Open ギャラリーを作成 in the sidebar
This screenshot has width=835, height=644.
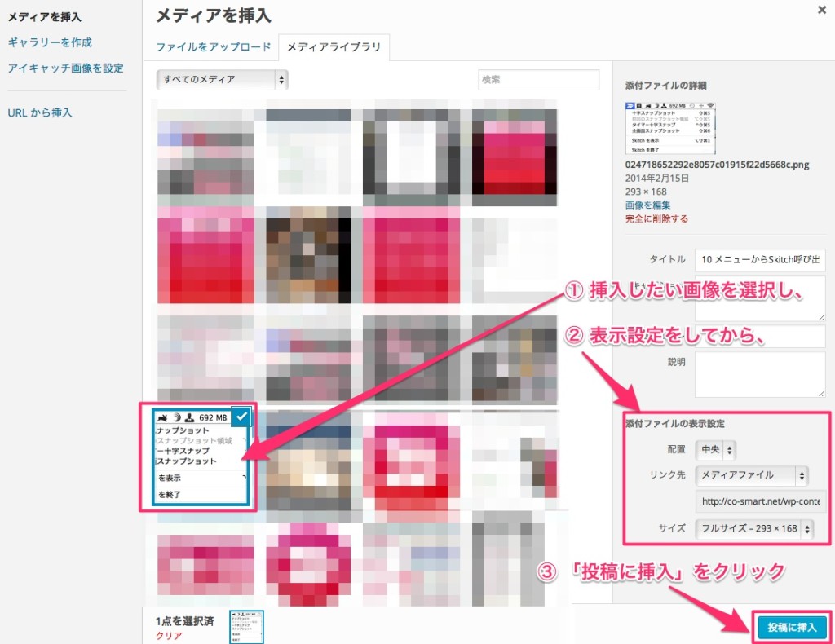[50, 42]
